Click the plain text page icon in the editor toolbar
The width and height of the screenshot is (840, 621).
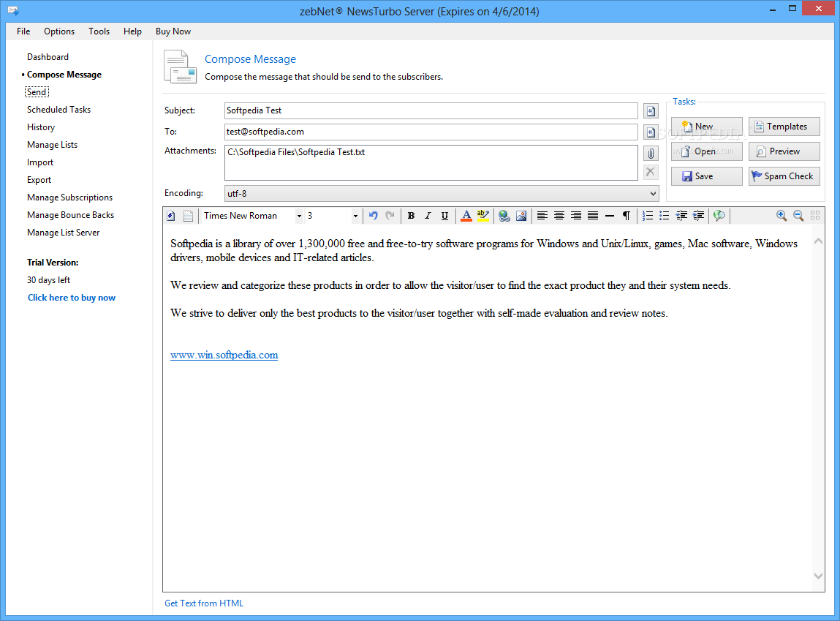[188, 216]
